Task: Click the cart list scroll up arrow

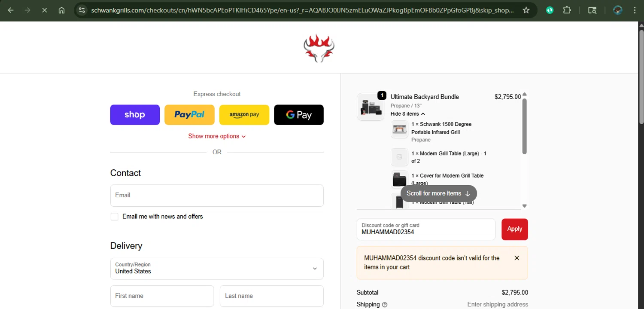Action: (524, 95)
